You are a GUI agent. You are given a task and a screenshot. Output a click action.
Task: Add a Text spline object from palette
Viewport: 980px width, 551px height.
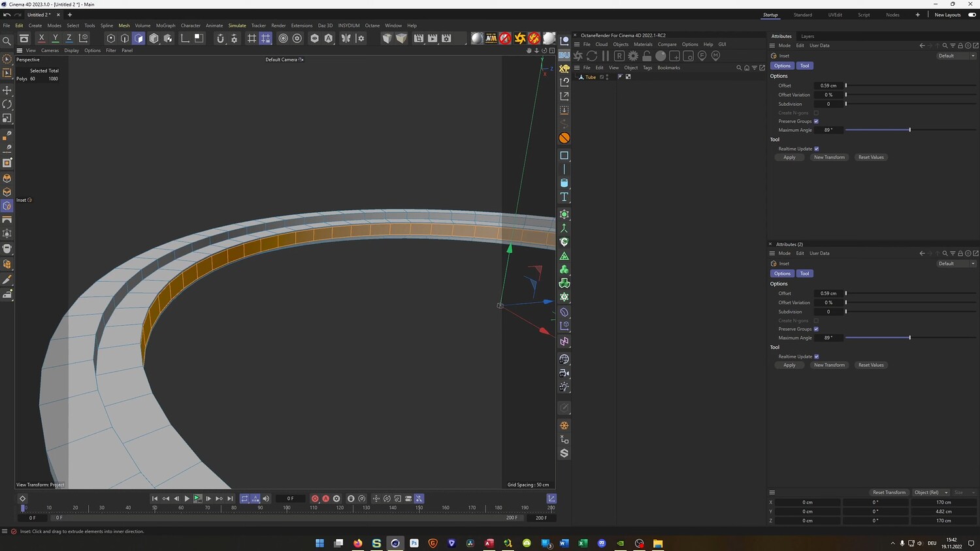tap(564, 197)
